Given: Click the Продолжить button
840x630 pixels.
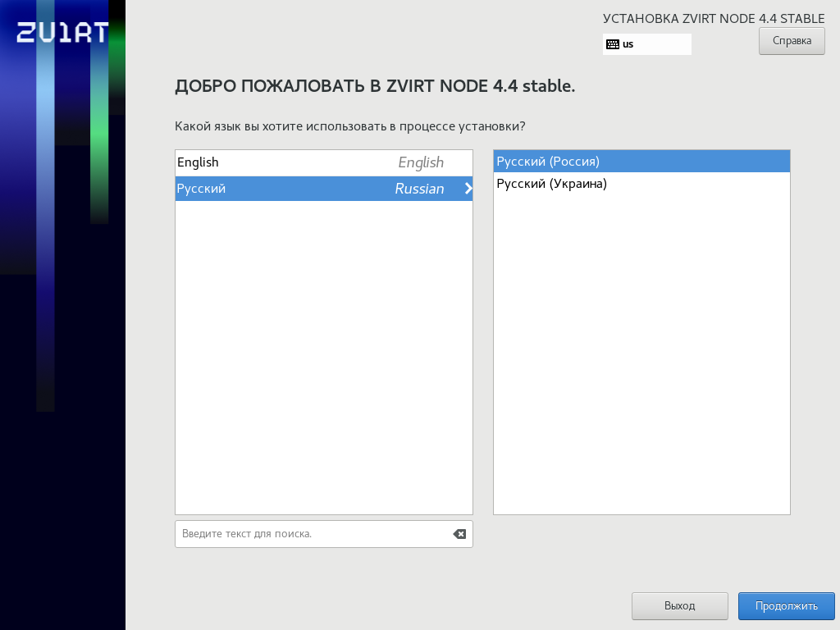Looking at the screenshot, I should click(x=786, y=606).
